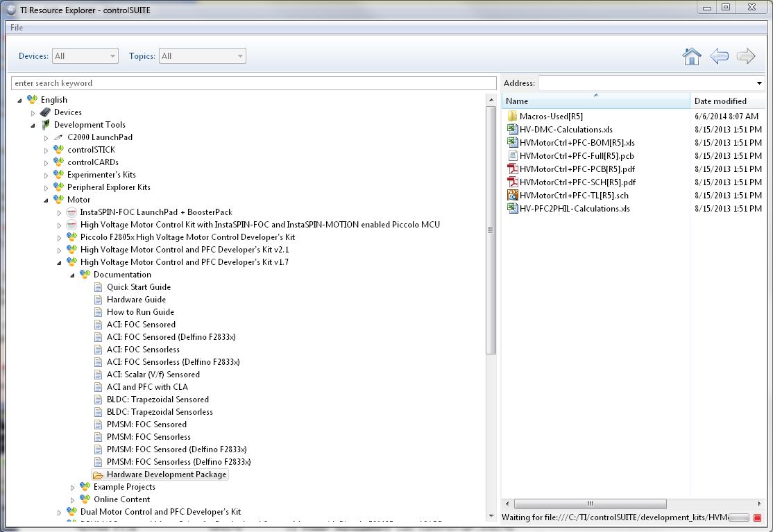773x532 pixels.
Task: Expand the Online Content node
Action: click(x=72, y=500)
